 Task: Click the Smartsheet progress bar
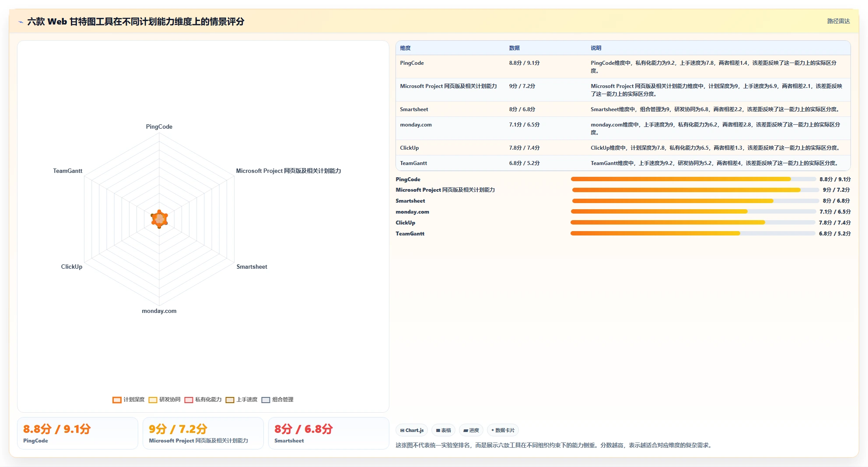[x=695, y=201]
